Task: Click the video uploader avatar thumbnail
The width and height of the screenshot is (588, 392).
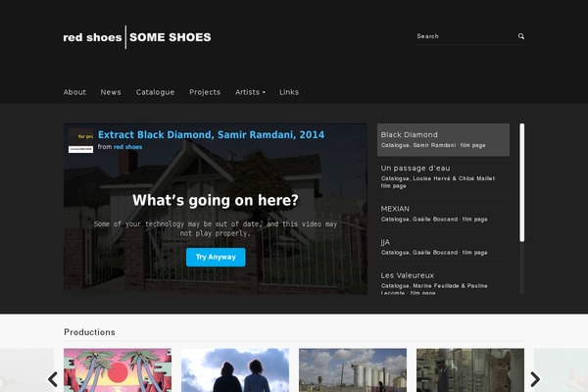Action: [x=80, y=141]
